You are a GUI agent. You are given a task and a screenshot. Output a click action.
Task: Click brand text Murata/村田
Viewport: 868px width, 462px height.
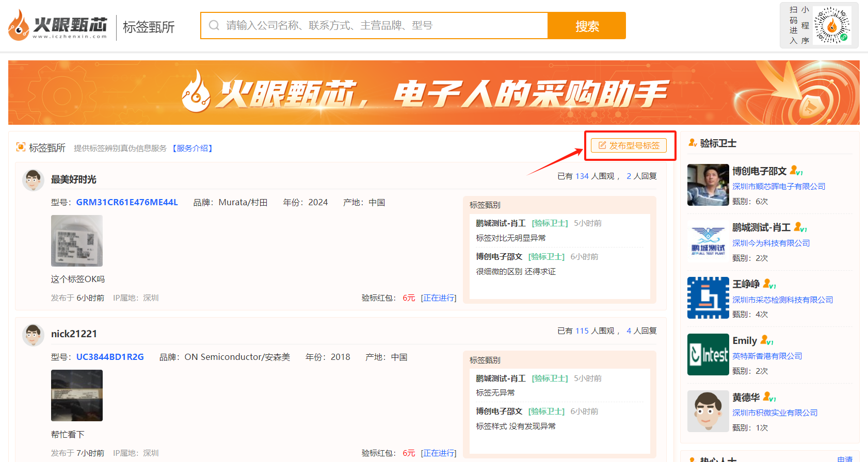[x=243, y=202]
